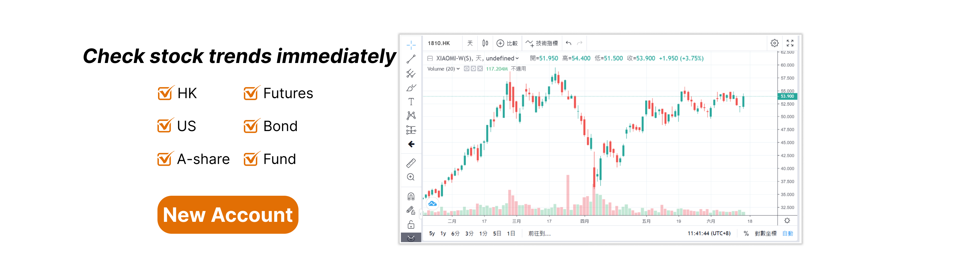Screen dimensions: 980x278
Task: Select the crosshair cursor tool
Action: pyautogui.click(x=411, y=45)
